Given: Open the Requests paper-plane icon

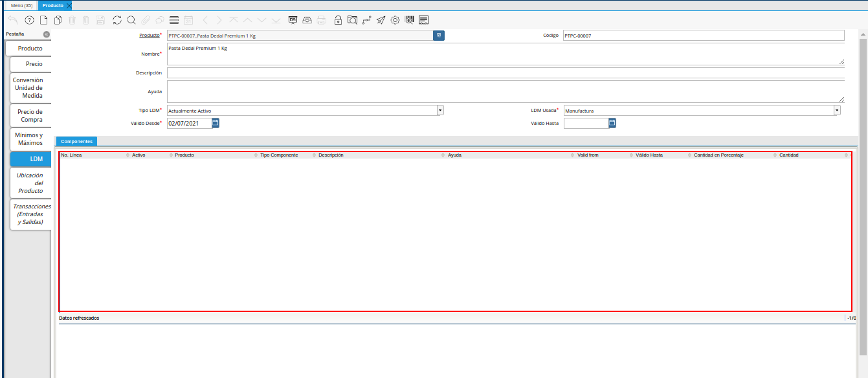Looking at the screenshot, I should (381, 20).
